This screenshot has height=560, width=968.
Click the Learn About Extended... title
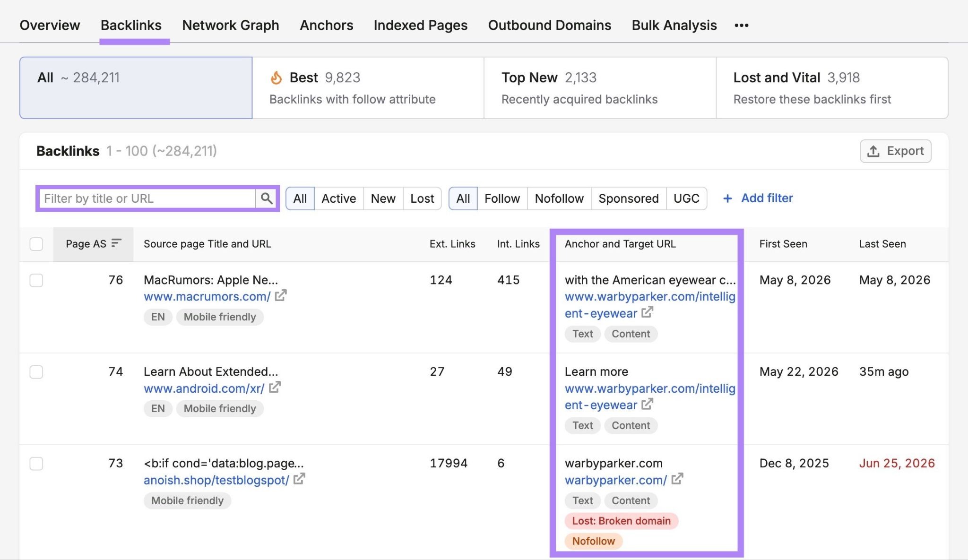pyautogui.click(x=211, y=372)
